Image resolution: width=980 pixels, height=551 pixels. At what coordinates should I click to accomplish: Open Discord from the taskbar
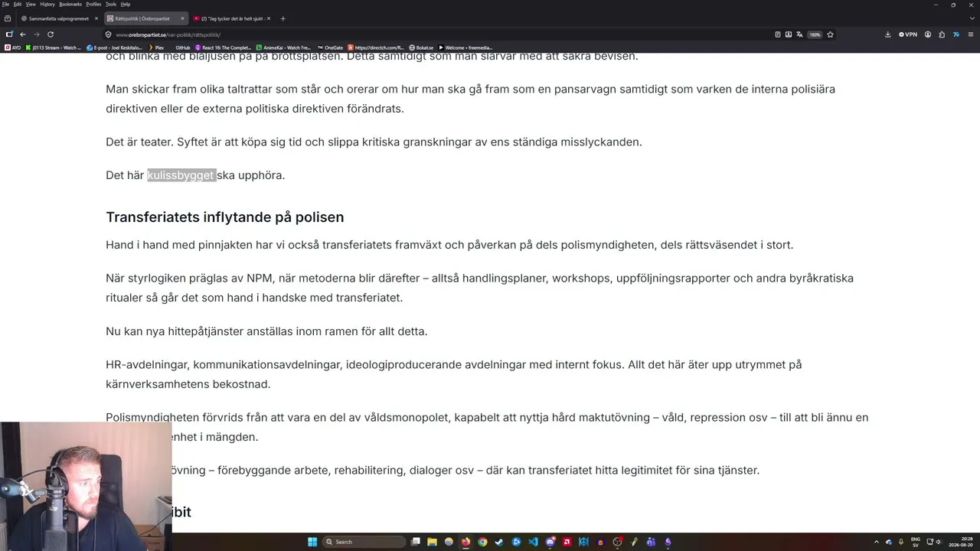(x=550, y=542)
